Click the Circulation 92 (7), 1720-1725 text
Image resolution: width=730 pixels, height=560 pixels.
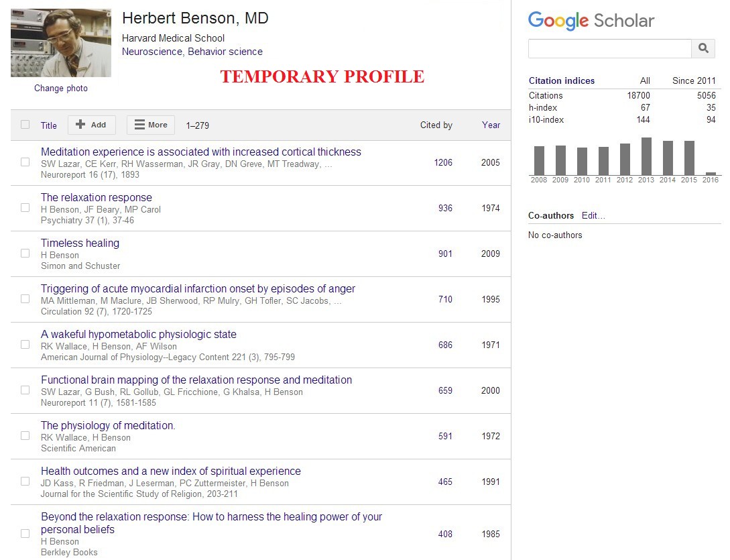pyautogui.click(x=97, y=312)
